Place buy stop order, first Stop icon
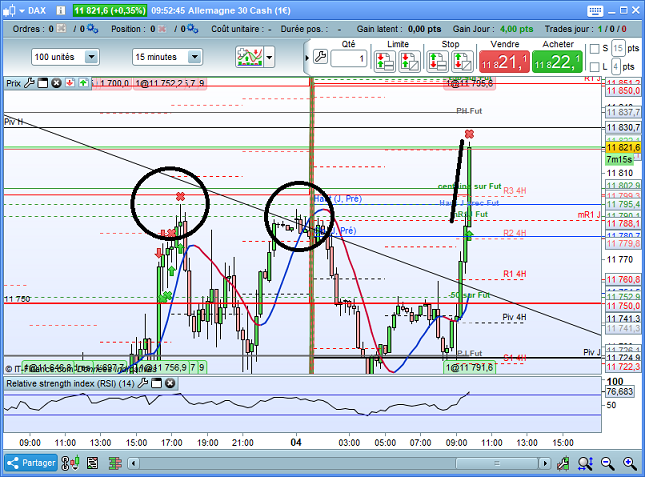645x477 pixels. coord(438,61)
